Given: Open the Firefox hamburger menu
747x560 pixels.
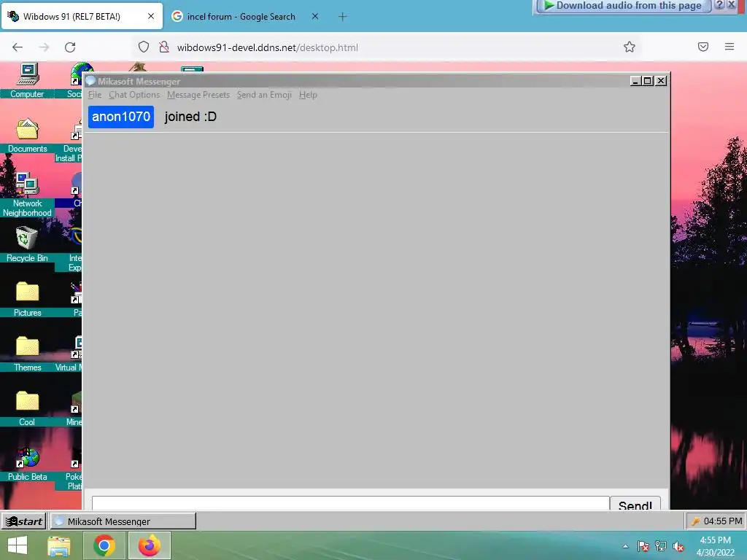Looking at the screenshot, I should [x=729, y=47].
